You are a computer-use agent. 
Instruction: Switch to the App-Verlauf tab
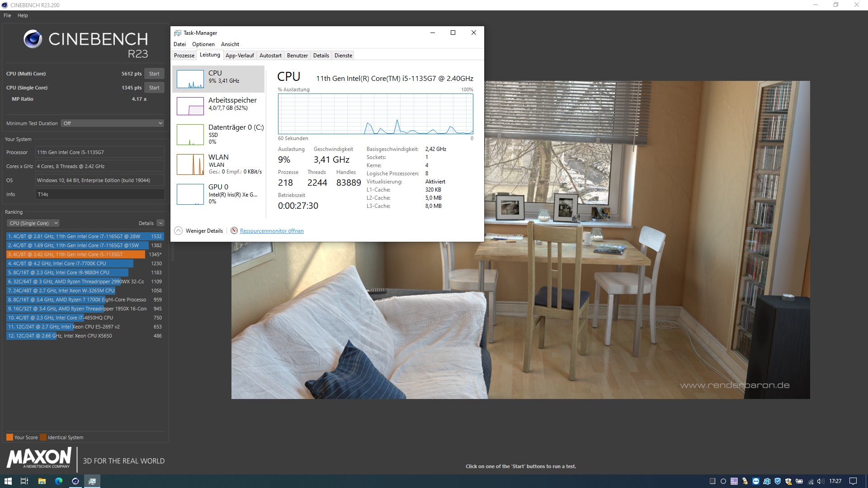pyautogui.click(x=240, y=56)
